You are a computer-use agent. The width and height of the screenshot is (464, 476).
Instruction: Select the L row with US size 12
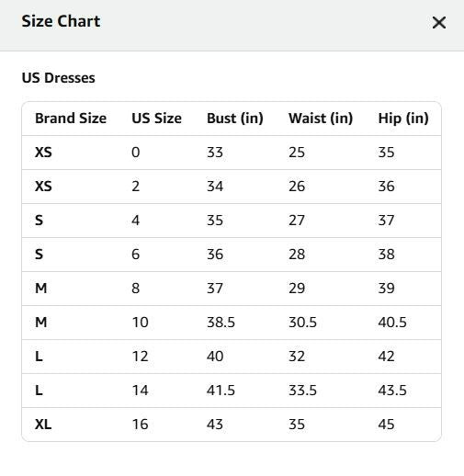coord(232,357)
